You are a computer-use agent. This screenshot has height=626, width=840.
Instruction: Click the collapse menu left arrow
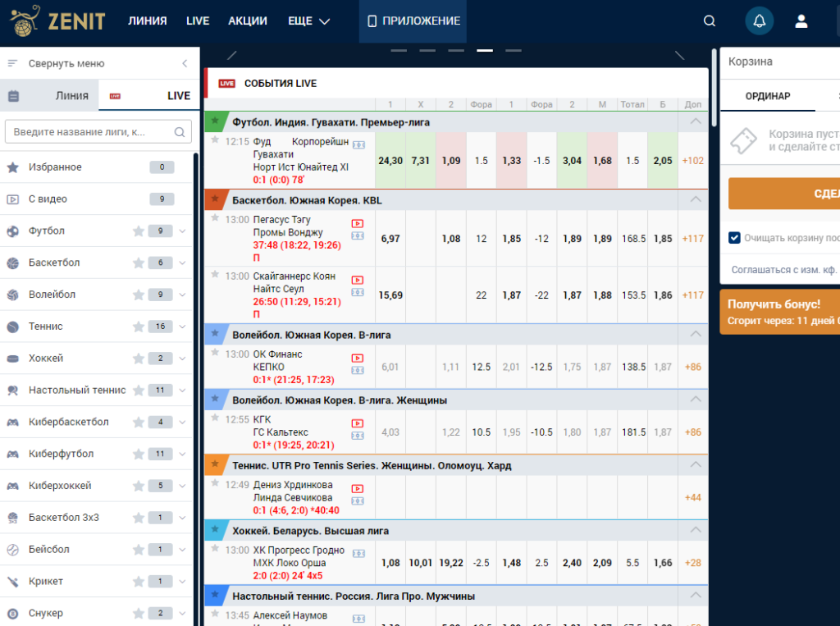coord(185,63)
